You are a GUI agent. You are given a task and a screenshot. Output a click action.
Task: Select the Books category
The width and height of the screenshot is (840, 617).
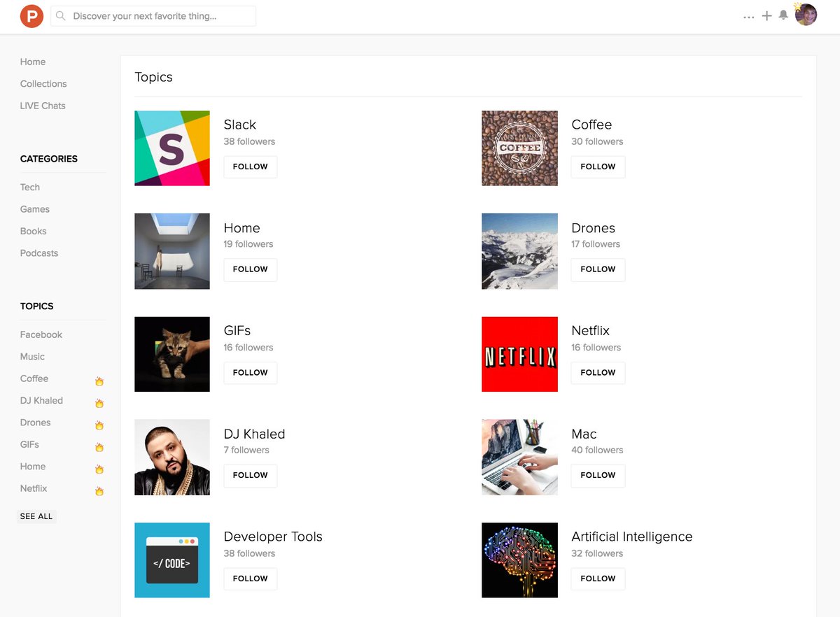point(34,231)
